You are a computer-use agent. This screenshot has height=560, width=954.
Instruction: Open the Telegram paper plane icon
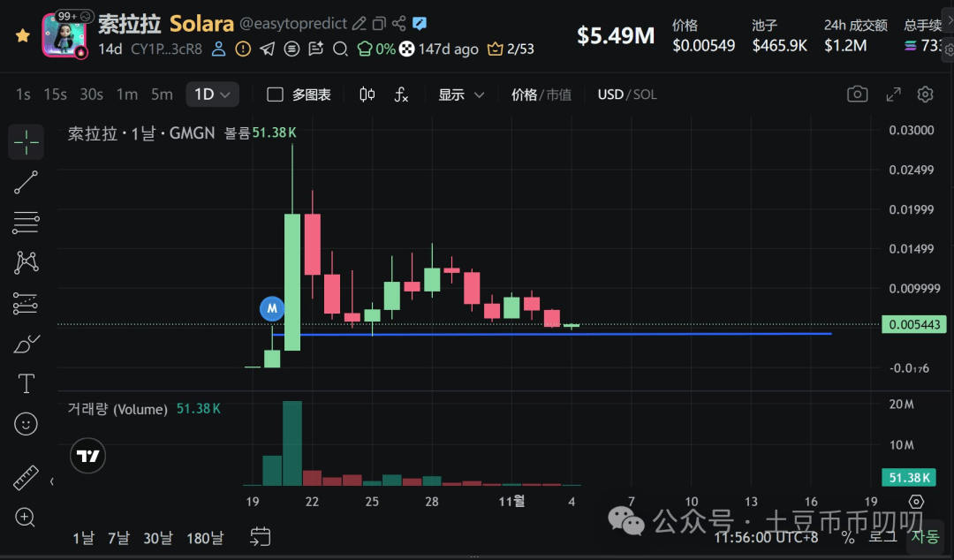267,49
